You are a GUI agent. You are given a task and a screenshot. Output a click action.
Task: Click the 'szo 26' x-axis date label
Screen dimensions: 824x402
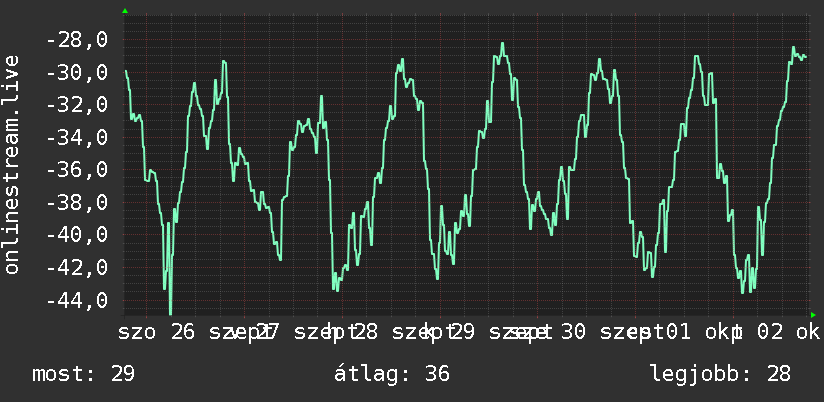pyautogui.click(x=156, y=332)
